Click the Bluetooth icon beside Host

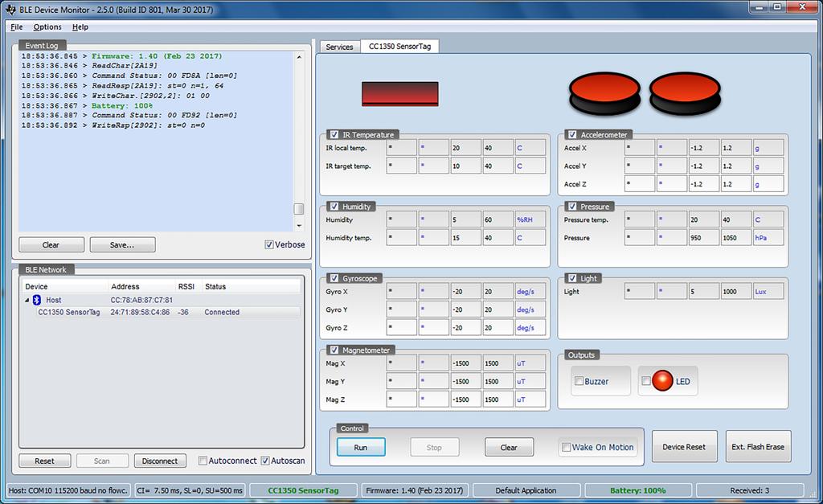[x=37, y=300]
